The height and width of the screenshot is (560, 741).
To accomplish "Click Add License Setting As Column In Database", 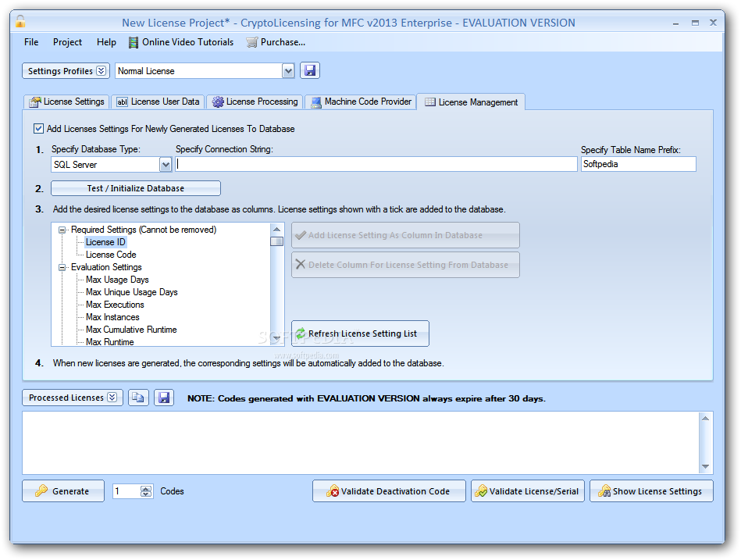I will click(405, 235).
